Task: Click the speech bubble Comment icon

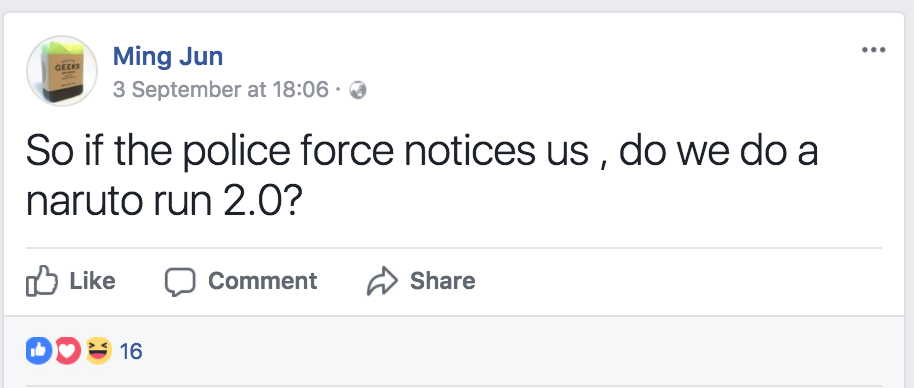Action: click(180, 282)
